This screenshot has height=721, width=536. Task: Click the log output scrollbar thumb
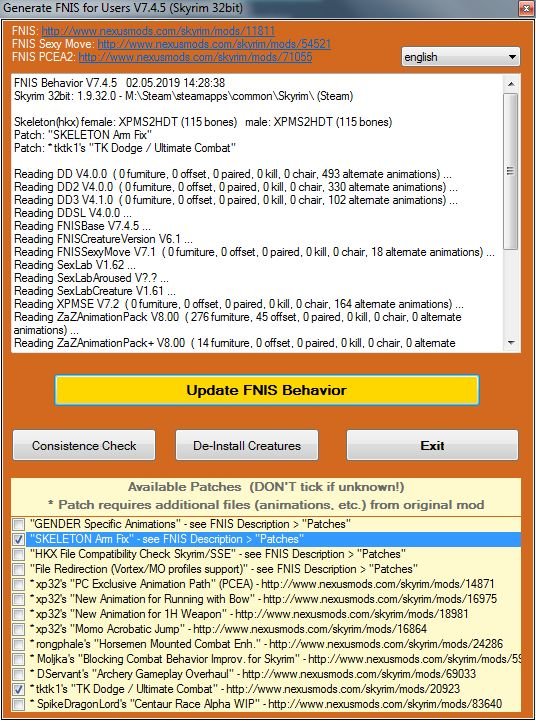click(511, 171)
